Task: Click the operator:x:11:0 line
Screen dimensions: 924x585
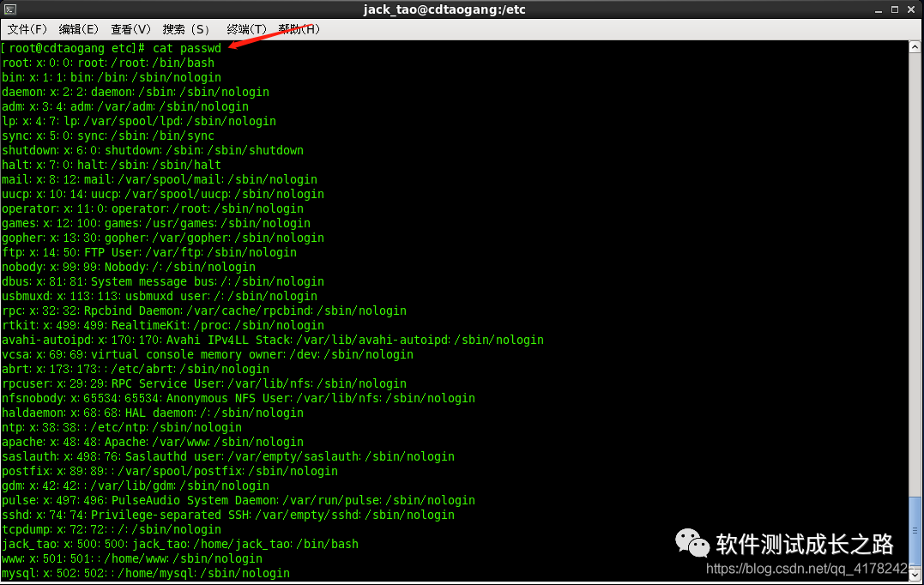Action: 153,208
